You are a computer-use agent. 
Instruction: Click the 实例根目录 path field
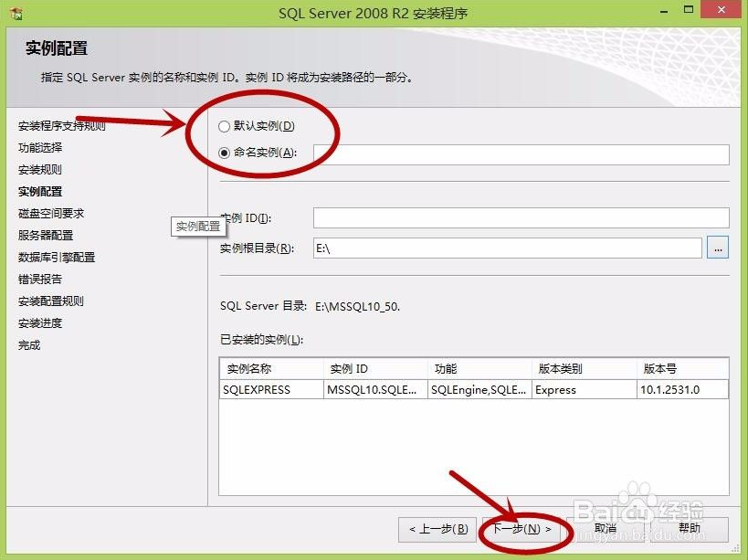coord(507,248)
